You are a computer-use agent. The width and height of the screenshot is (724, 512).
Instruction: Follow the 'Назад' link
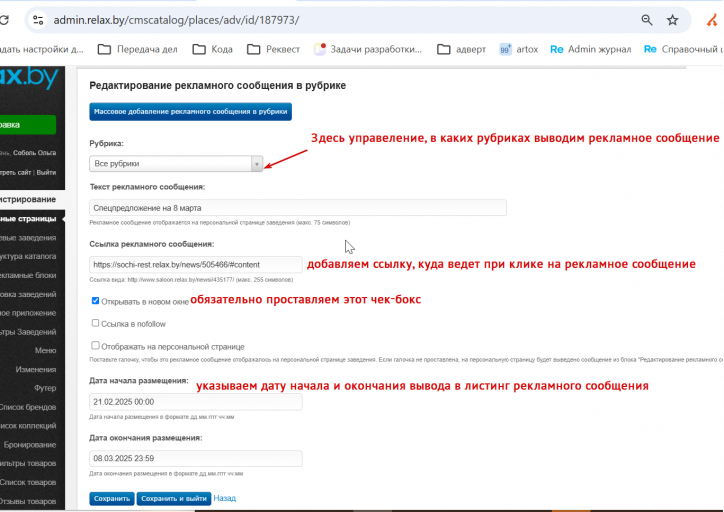(x=225, y=498)
